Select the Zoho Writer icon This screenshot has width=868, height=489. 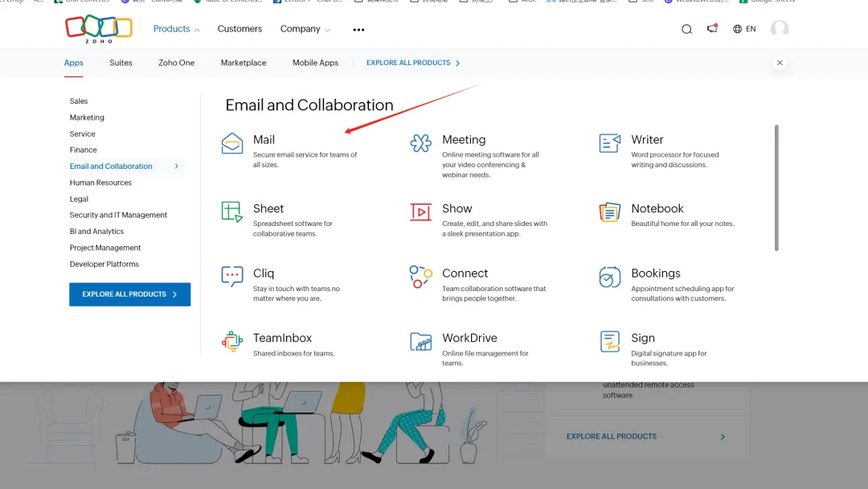[x=610, y=144]
